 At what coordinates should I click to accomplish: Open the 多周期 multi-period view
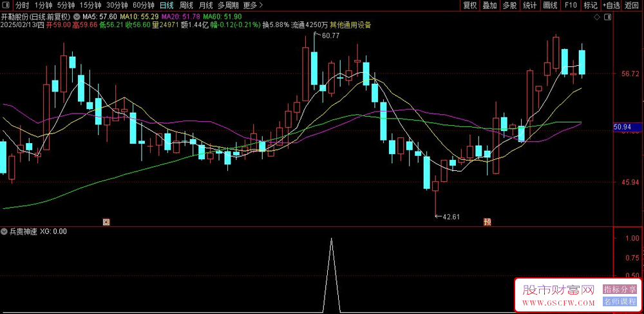(x=227, y=5)
